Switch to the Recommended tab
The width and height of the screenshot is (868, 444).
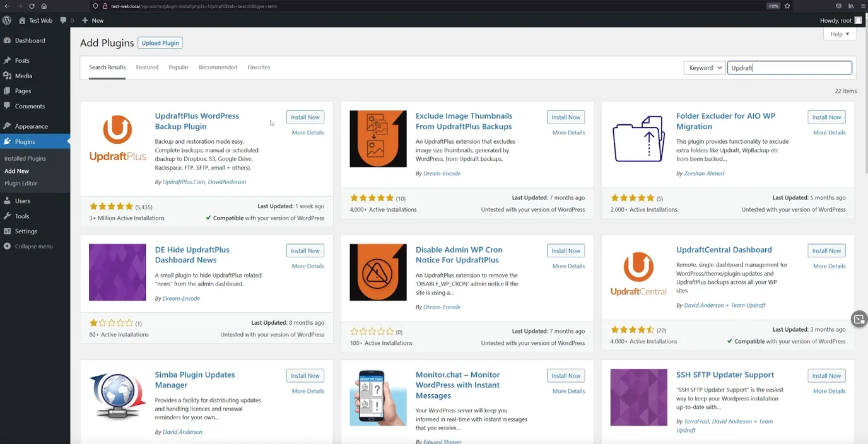218,67
